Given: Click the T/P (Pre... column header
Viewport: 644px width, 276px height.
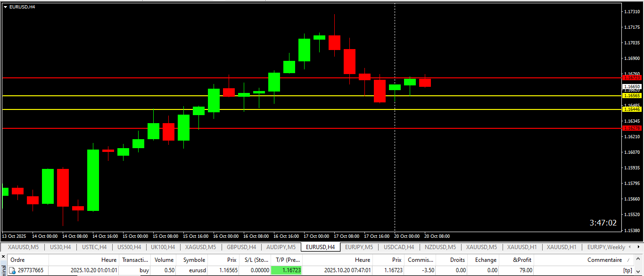Looking at the screenshot, I should click(x=287, y=260).
